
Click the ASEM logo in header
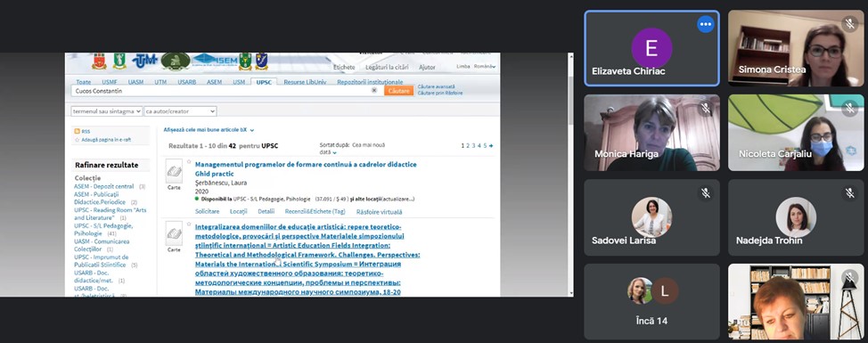tap(215, 60)
